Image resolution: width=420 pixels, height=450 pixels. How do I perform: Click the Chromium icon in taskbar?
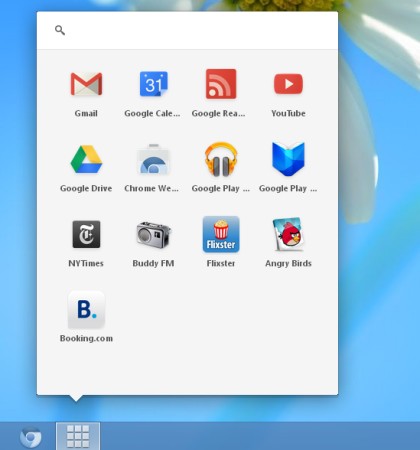click(31, 437)
